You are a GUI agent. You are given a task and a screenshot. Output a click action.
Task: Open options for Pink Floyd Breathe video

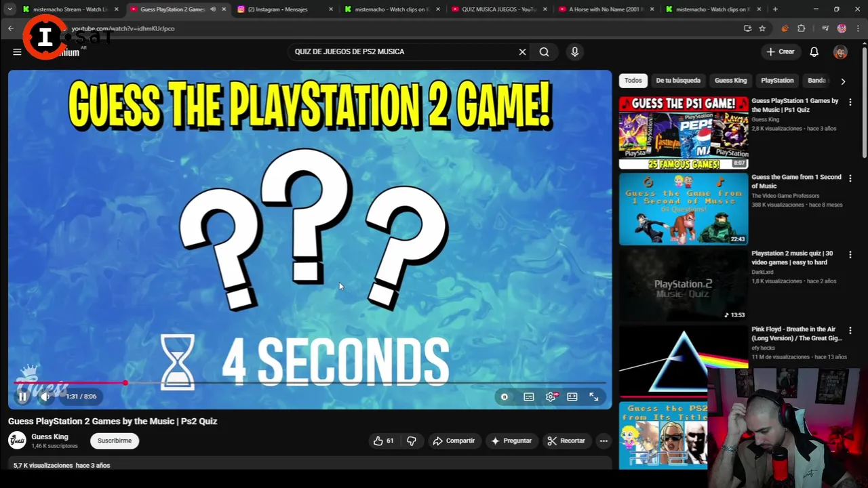click(x=850, y=330)
